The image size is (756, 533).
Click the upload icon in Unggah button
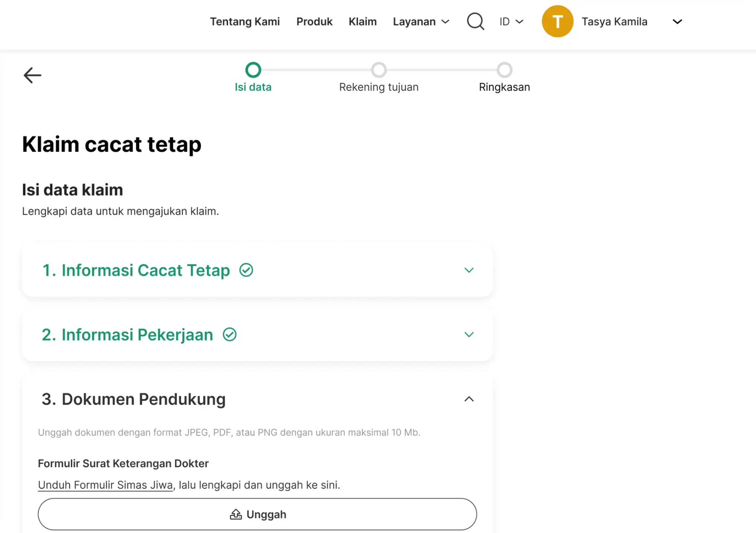pos(236,514)
